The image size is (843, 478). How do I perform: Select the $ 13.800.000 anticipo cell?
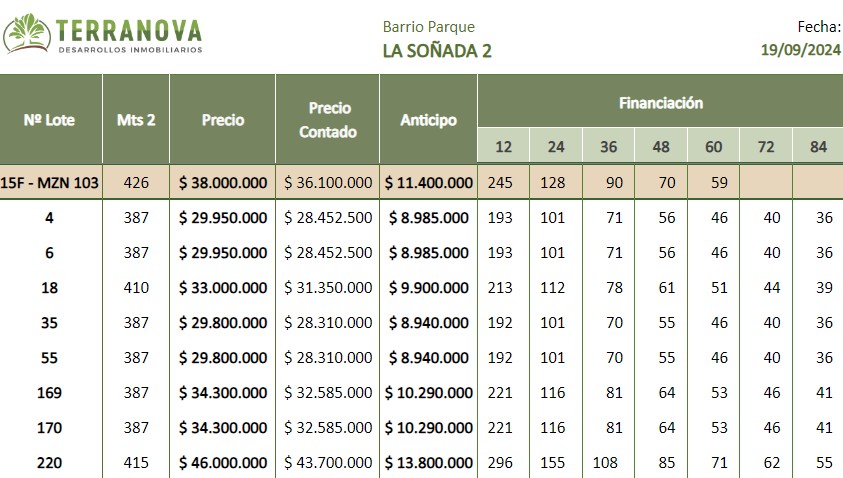[x=428, y=462]
